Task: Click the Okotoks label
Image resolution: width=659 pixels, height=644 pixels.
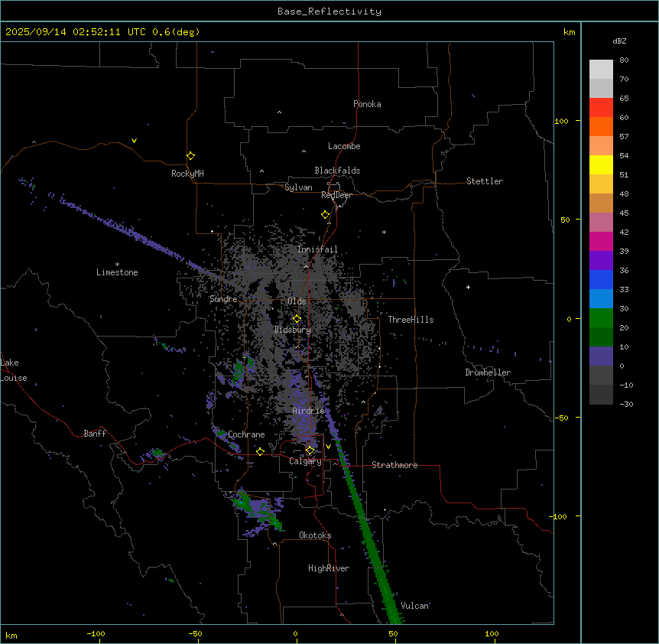Action: (x=315, y=535)
